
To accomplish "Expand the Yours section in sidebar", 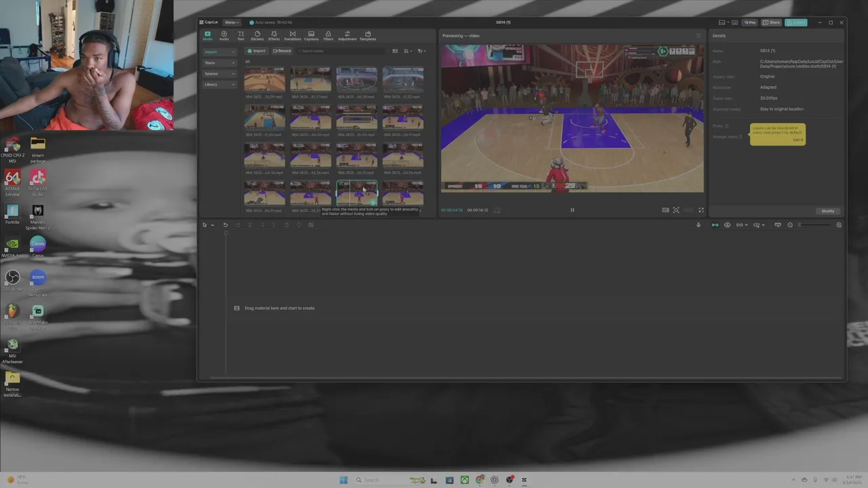I will click(x=220, y=62).
